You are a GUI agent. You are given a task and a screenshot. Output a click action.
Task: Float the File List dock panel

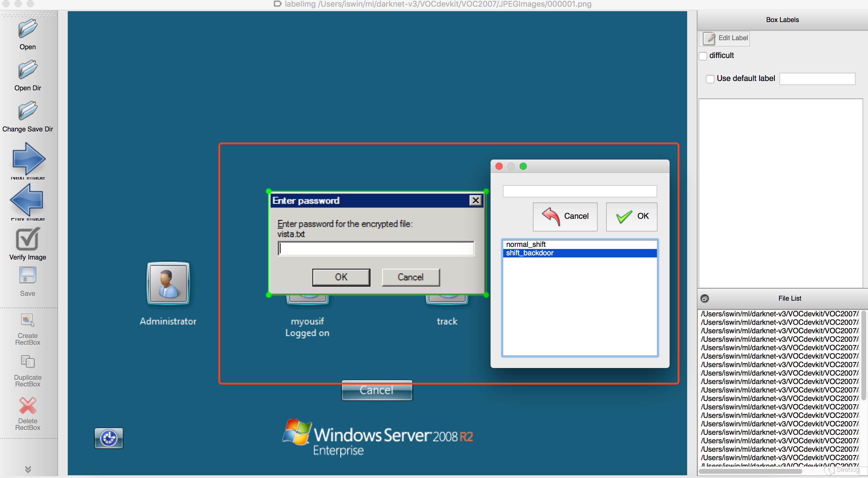pos(705,299)
